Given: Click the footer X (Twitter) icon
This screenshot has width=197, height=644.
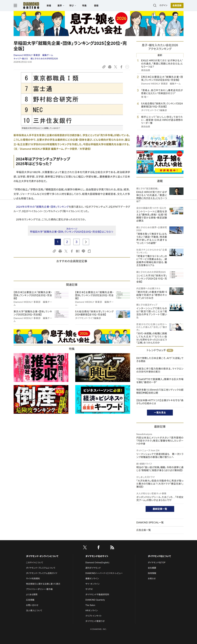Looking at the screenshot, I should (85, 548).
